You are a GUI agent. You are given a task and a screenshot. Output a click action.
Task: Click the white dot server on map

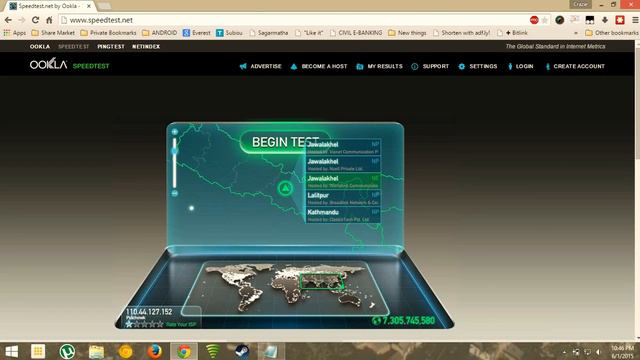point(191,208)
